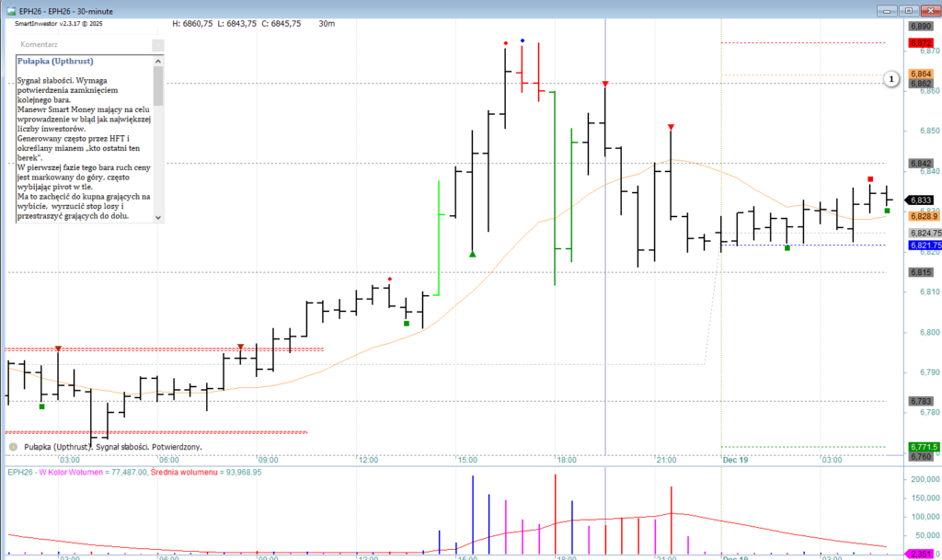Image resolution: width=942 pixels, height=560 pixels.
Task: Click the circled number 1 level marker
Action: 890,79
